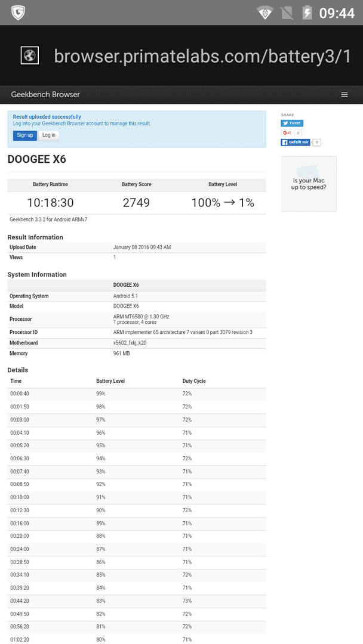Screen dimensions: 363x644
Task: Click the DOOGEE X6 page heading
Action: tap(36, 159)
